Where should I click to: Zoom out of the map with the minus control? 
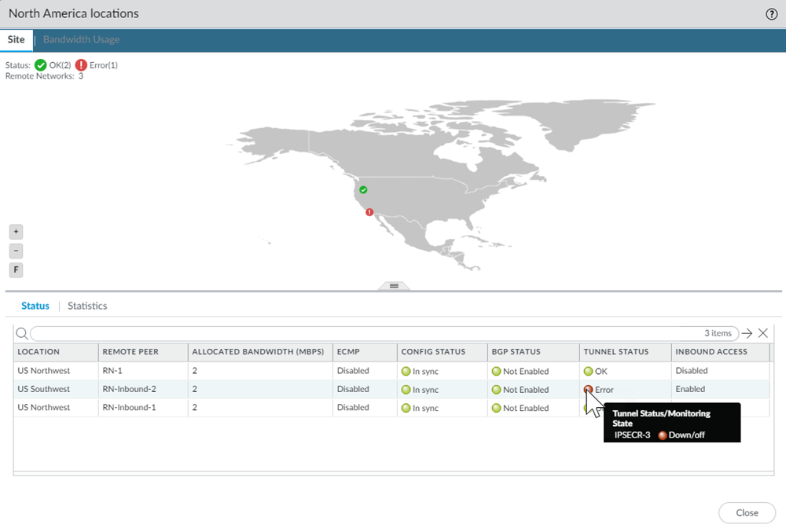pos(16,251)
